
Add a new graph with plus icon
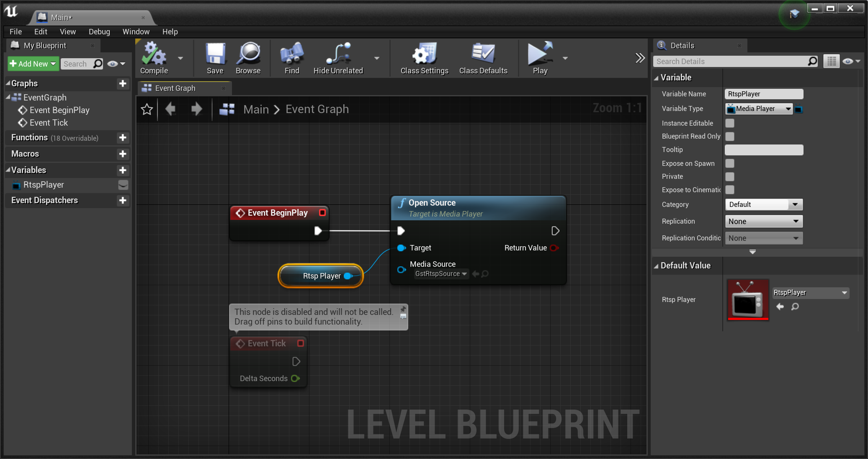pyautogui.click(x=123, y=83)
